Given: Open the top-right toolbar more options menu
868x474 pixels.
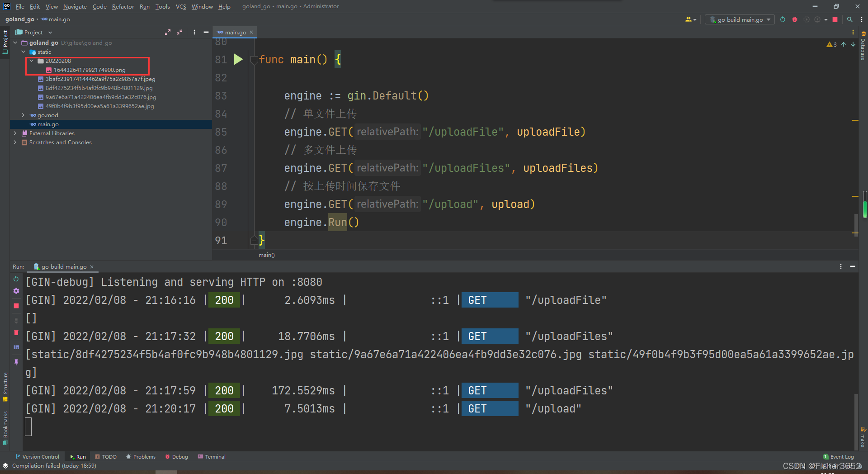Looking at the screenshot, I should click(861, 19).
